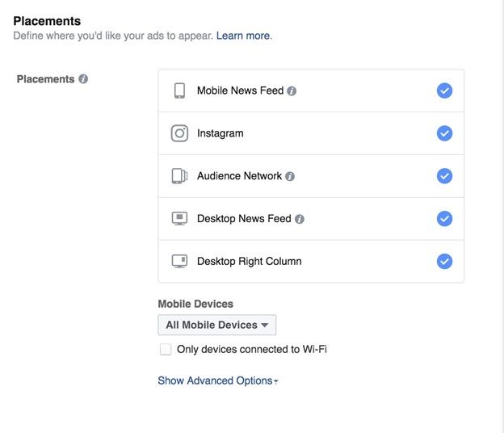Enable Only devices connected to Wi-Fi
504x433 pixels.
166,350
